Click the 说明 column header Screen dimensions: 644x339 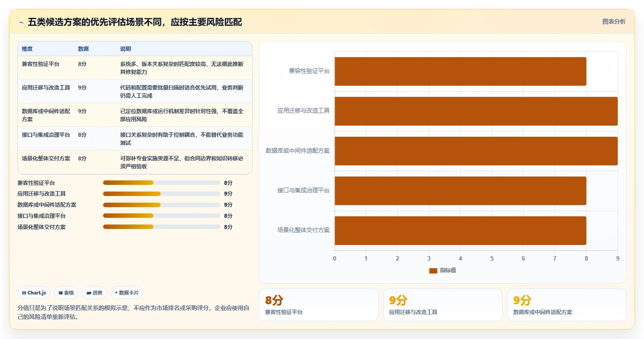(126, 49)
